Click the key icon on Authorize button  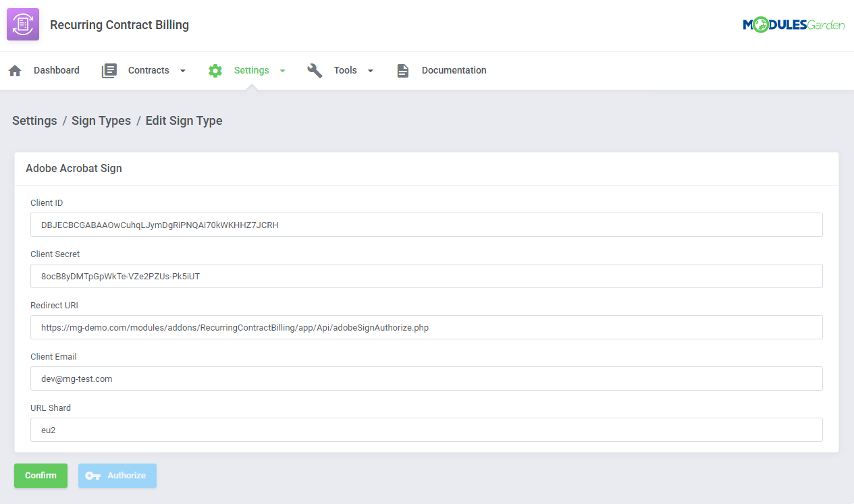click(93, 476)
